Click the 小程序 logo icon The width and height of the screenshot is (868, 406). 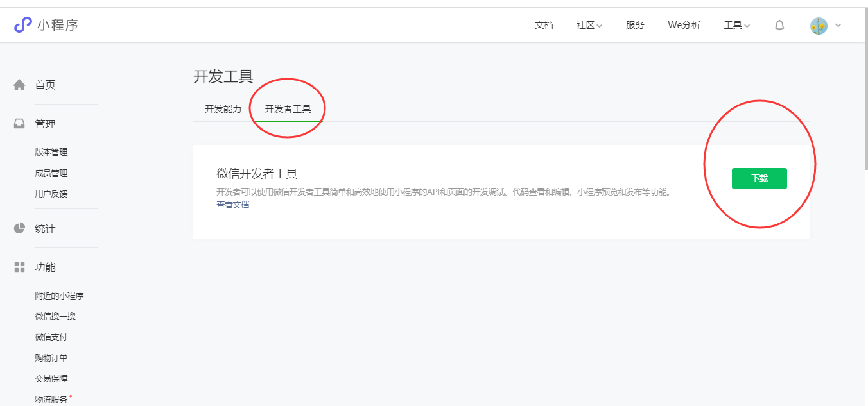[x=23, y=25]
